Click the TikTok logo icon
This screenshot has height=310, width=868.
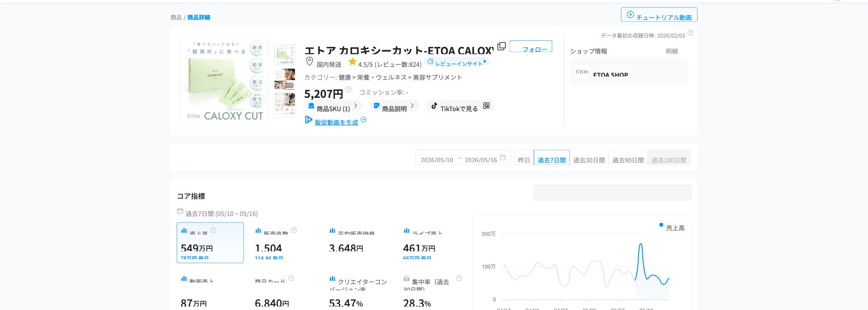pos(434,105)
